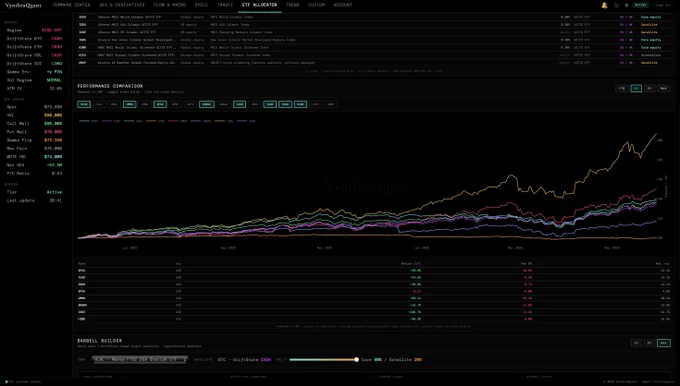
Task: Click the SPUS row in performance table
Action: point(374,270)
